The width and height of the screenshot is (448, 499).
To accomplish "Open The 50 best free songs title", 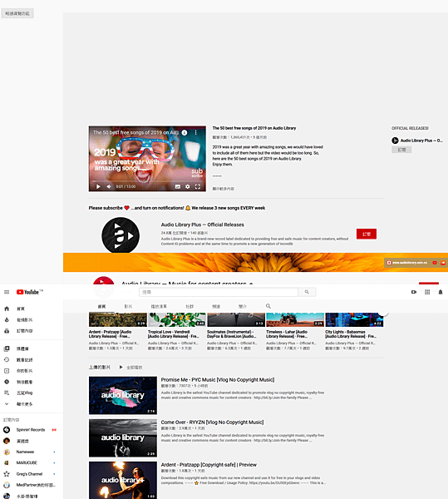I will click(x=254, y=128).
